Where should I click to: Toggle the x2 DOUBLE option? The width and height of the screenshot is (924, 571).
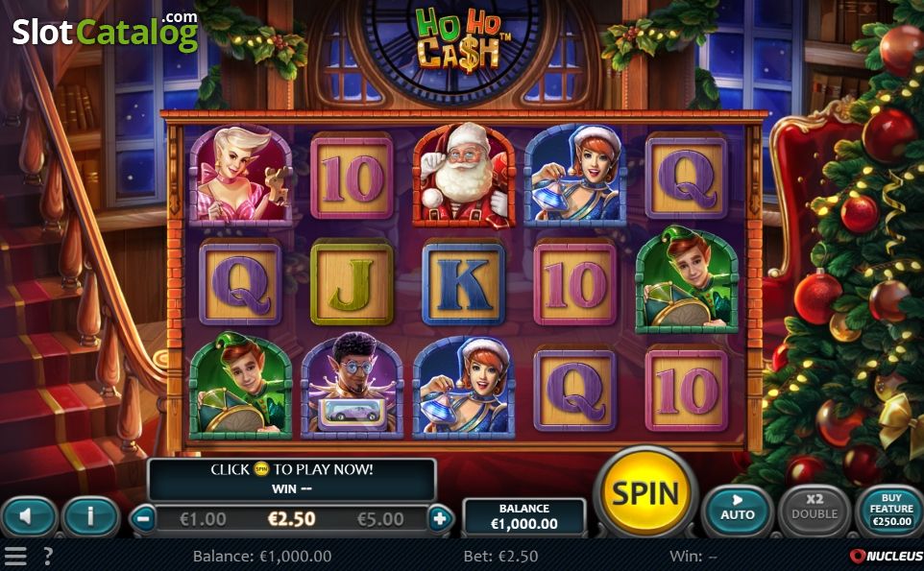click(x=815, y=511)
